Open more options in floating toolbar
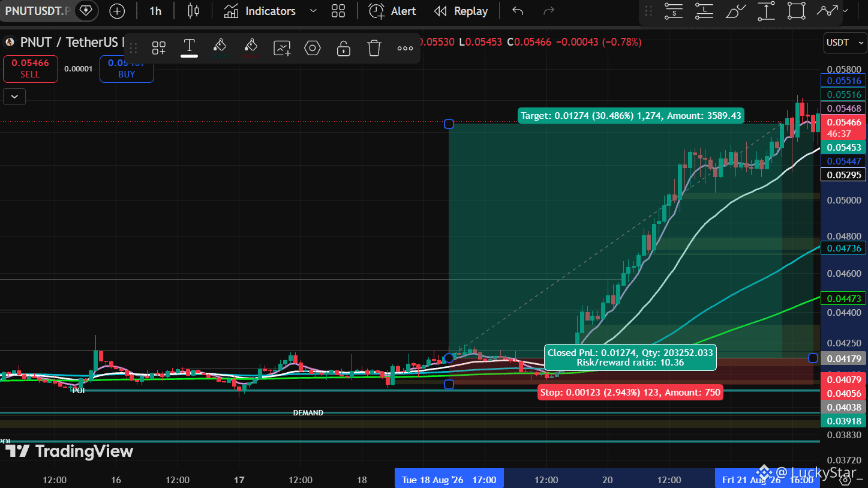This screenshot has width=868, height=488. pyautogui.click(x=405, y=48)
